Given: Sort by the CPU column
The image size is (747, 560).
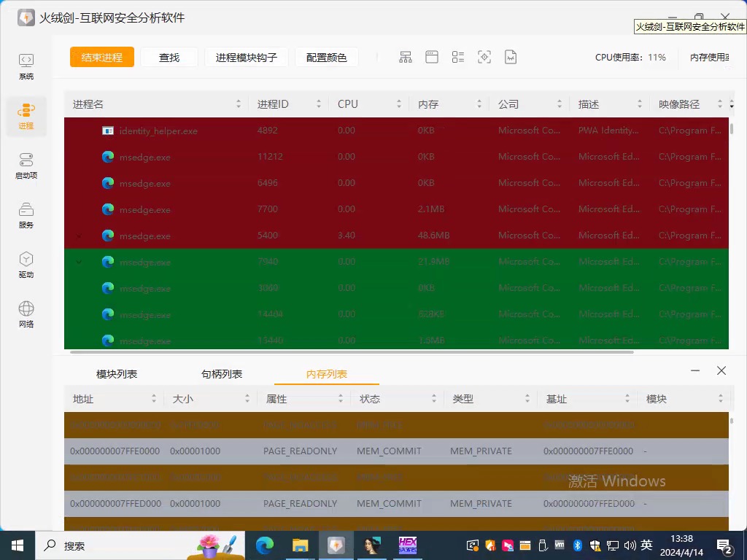Looking at the screenshot, I should coord(369,104).
